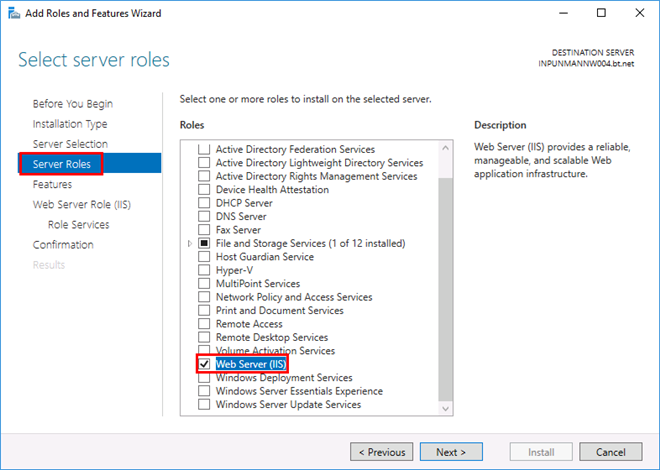Click the wizard icon in the title bar
The image size is (660, 470).
point(13,13)
